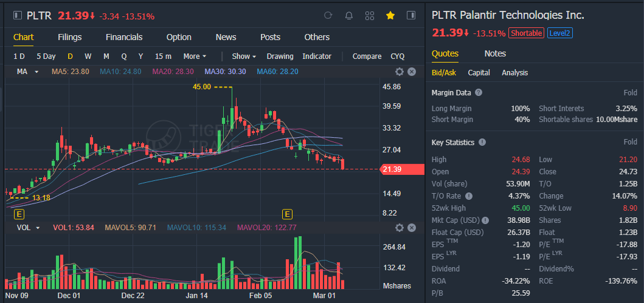This screenshot has width=644, height=303.
Task: Click Mkt Cap (USD) info icon
Action: pyautogui.click(x=485, y=220)
